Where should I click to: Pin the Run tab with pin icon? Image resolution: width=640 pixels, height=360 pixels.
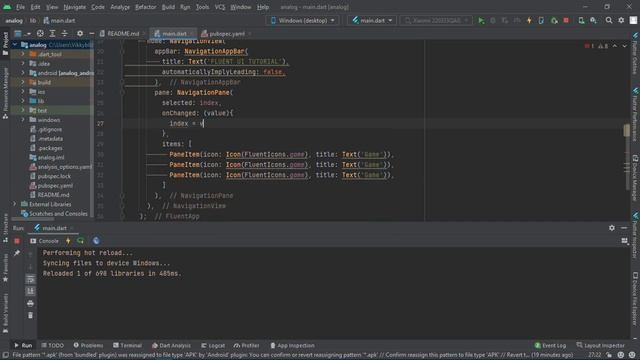pyautogui.click(x=17, y=253)
